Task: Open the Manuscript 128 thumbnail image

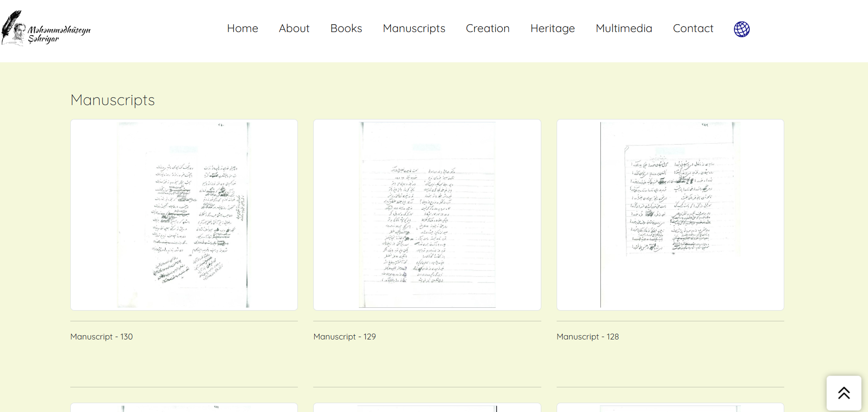Action: coord(670,215)
